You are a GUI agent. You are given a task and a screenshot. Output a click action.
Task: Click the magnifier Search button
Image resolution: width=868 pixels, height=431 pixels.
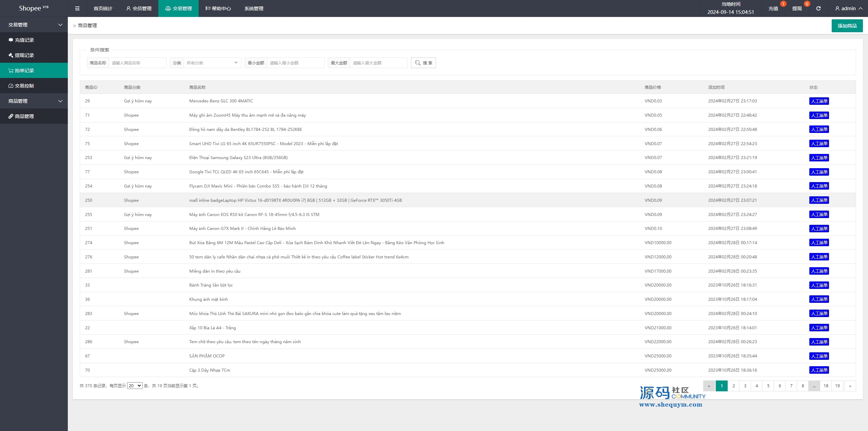point(423,63)
